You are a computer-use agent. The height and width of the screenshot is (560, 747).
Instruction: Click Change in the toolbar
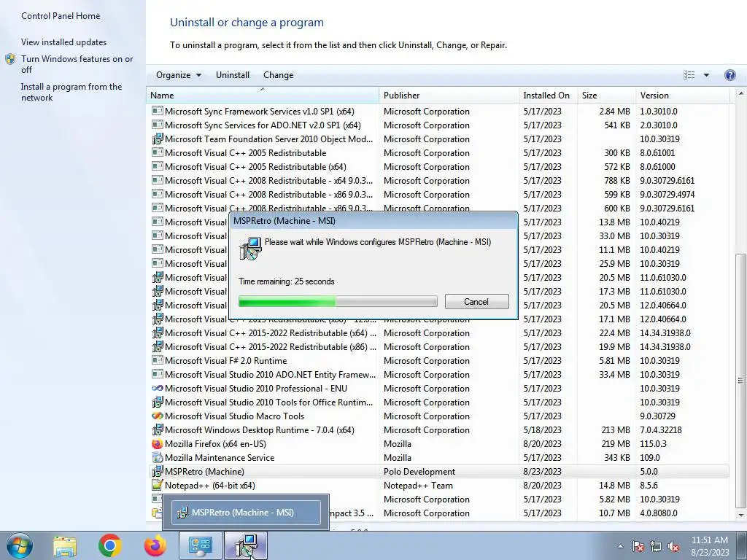click(278, 75)
